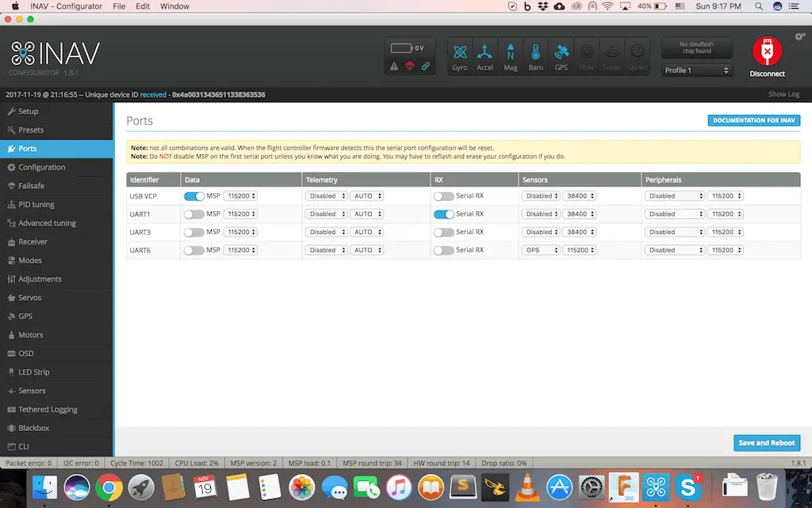Enable Serial RX on UART6
Screen dimensions: 812x508
444,250
